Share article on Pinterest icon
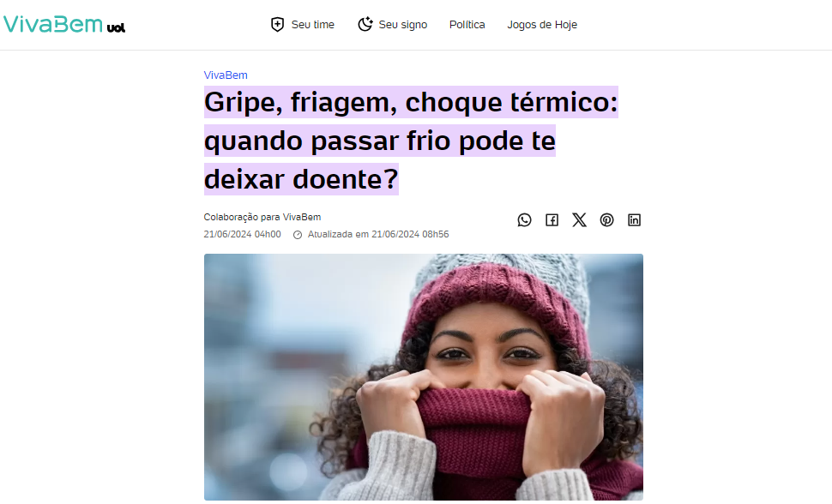 [607, 219]
